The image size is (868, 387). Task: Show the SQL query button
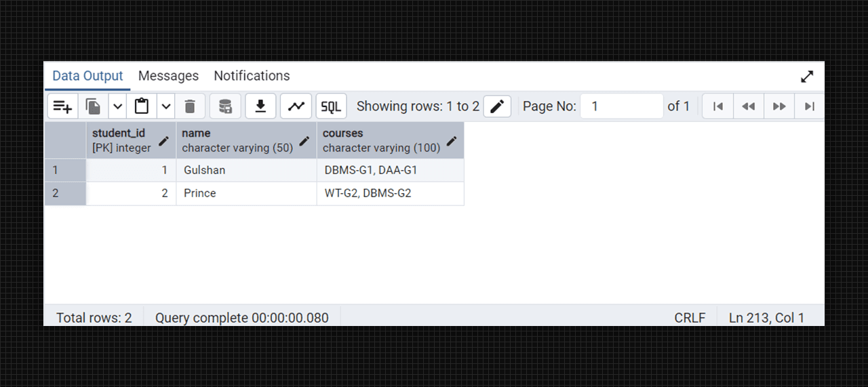(x=331, y=106)
